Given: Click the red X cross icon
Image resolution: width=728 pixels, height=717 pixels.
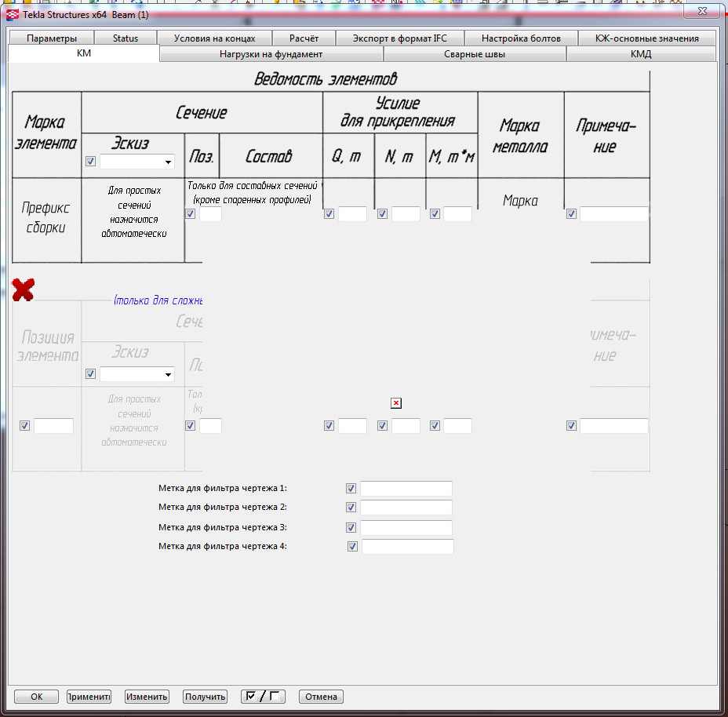Looking at the screenshot, I should click(x=24, y=289).
